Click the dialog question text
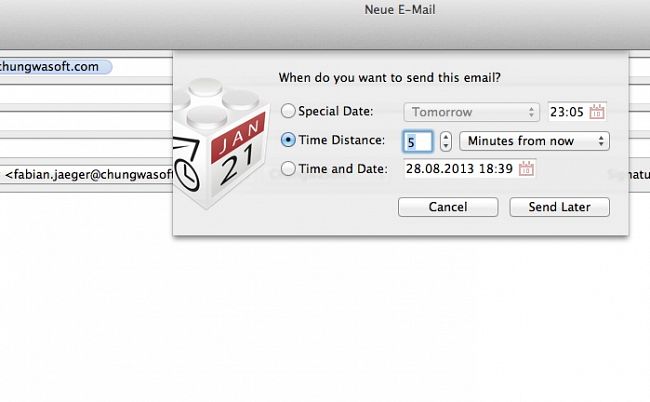650x402 pixels. coord(390,77)
